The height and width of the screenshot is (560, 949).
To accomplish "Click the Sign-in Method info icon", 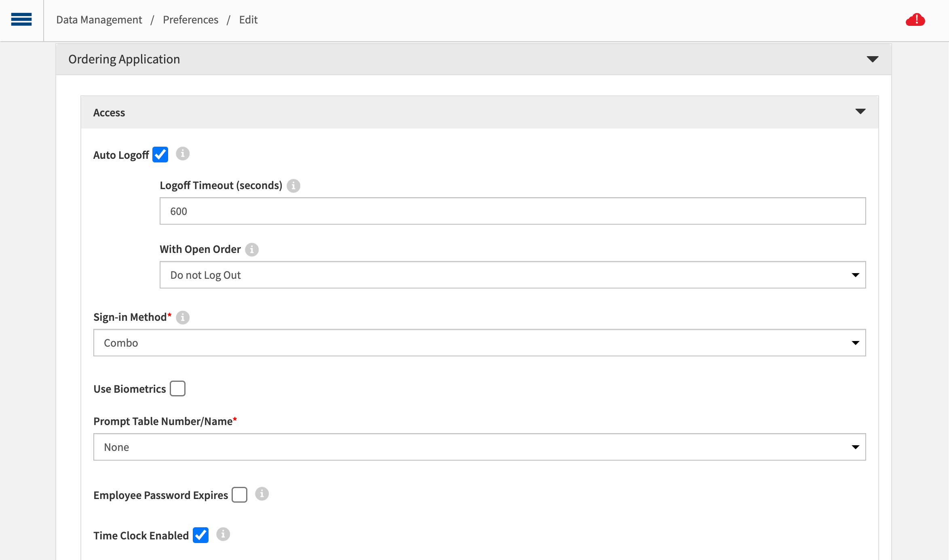I will 183,318.
